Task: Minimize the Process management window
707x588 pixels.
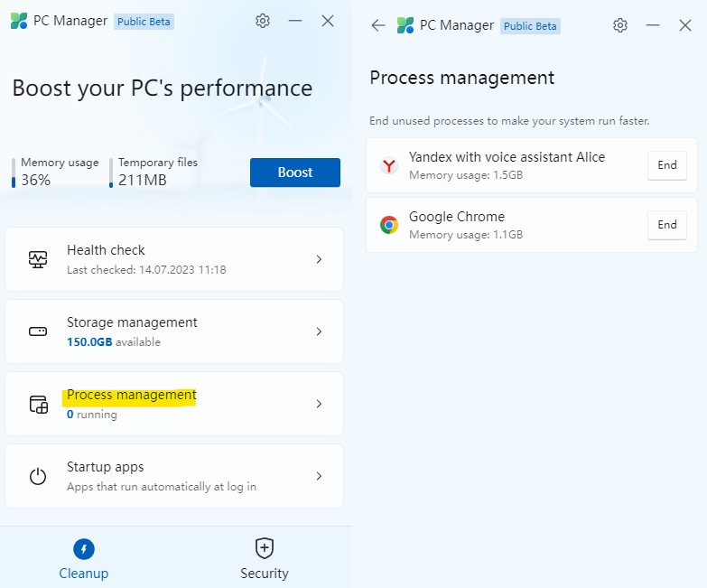Action: (x=653, y=25)
